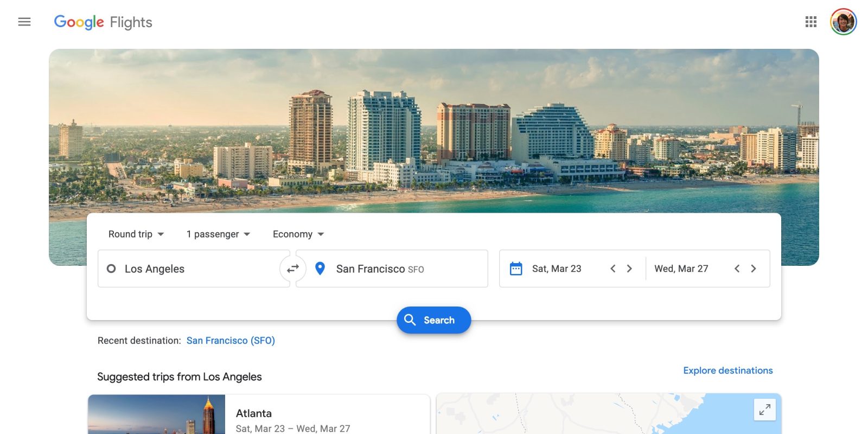Open the Google apps grid
868x434 pixels.
pyautogui.click(x=810, y=22)
